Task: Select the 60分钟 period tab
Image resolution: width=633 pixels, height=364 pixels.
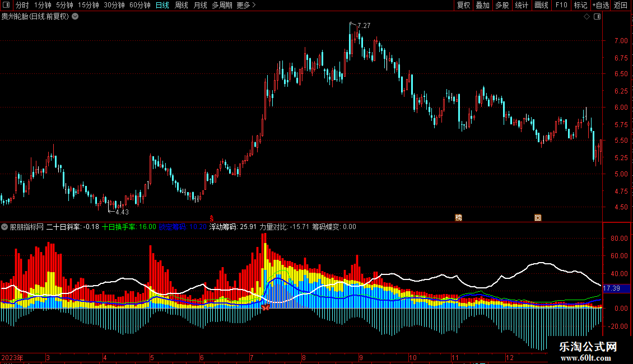Action: point(140,5)
